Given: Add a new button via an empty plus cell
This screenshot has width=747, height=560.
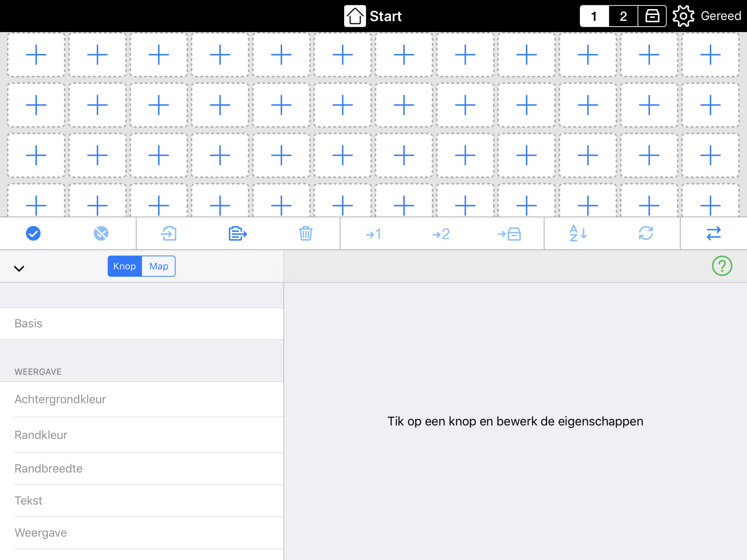Looking at the screenshot, I should click(36, 55).
